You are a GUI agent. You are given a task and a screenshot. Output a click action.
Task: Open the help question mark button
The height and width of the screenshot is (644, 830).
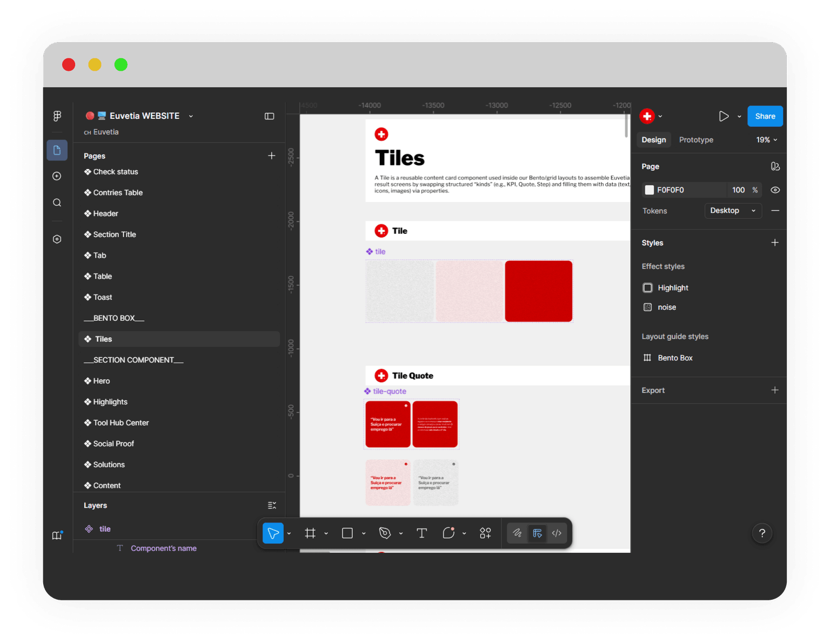762,533
